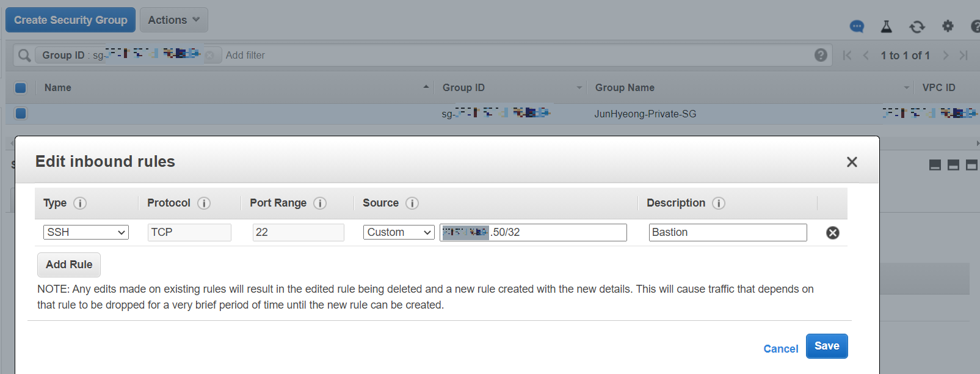
Task: Open the filter help question icon
Action: click(x=821, y=55)
